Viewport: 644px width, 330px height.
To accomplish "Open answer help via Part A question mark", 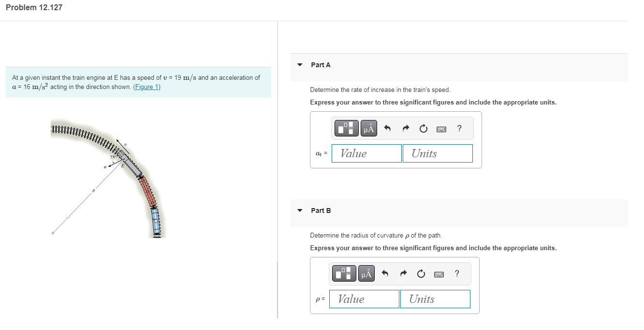I will click(459, 128).
